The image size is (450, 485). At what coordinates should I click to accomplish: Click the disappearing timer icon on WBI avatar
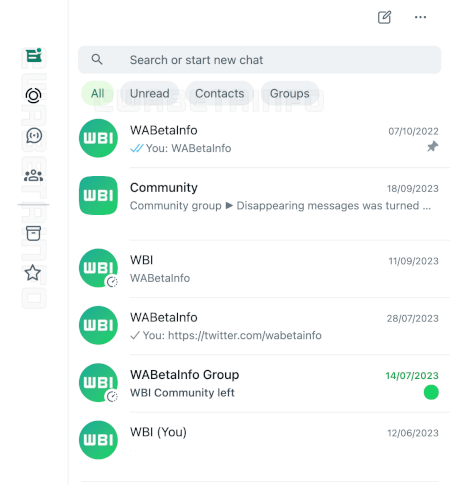(x=112, y=282)
